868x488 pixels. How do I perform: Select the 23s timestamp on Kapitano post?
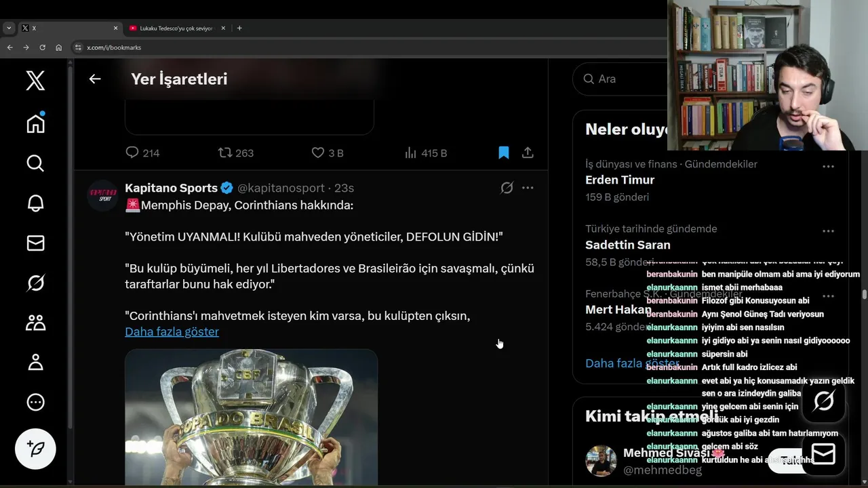(x=344, y=188)
